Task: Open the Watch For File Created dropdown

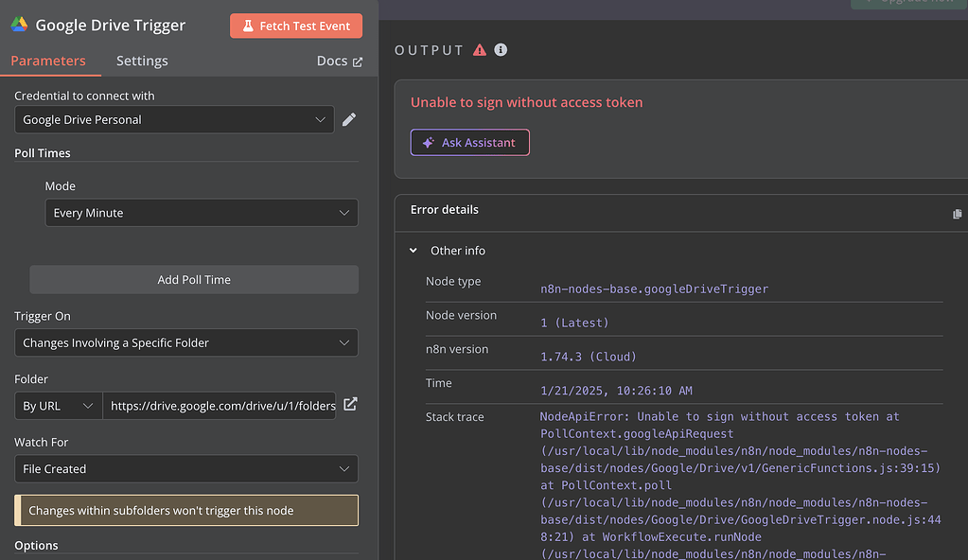Action: pos(185,468)
